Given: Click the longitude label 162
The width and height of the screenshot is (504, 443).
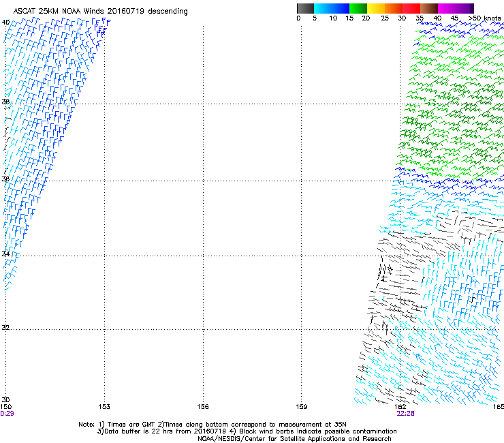Looking at the screenshot, I should click(400, 407).
